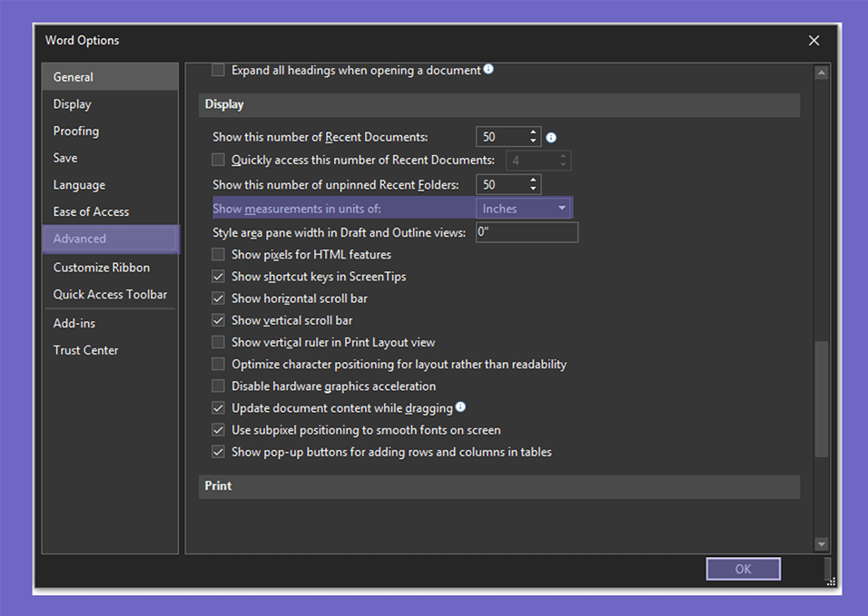The width and height of the screenshot is (868, 616).
Task: Click info icon beside Update document content
Action: (x=460, y=407)
